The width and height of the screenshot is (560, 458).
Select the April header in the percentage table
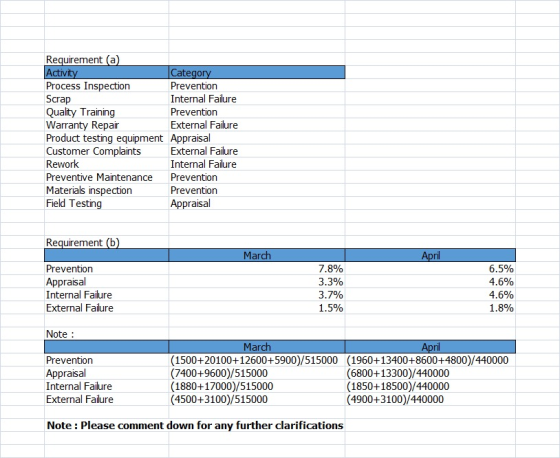tap(430, 255)
